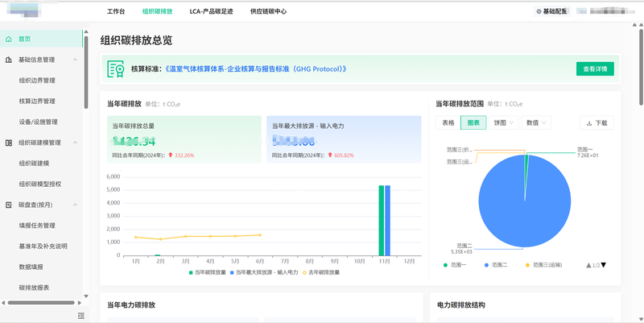Click the 碳盘查(按月) checklist icon

(x=9, y=205)
